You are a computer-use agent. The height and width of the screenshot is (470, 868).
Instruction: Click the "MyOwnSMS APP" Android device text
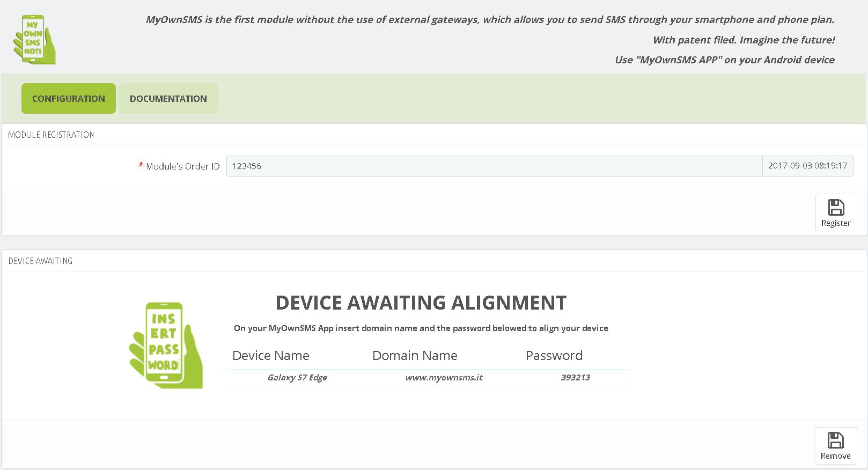[x=724, y=60]
